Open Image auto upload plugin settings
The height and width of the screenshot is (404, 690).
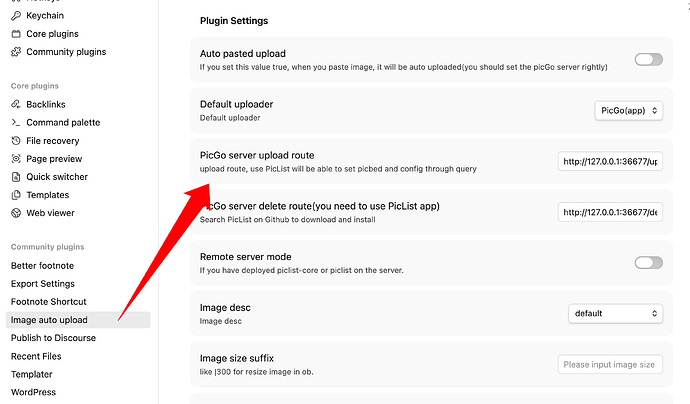point(49,320)
